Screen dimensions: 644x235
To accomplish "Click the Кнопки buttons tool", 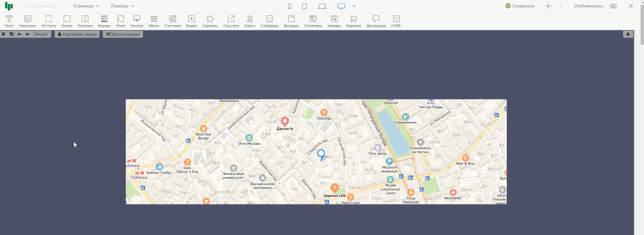I will (137, 21).
